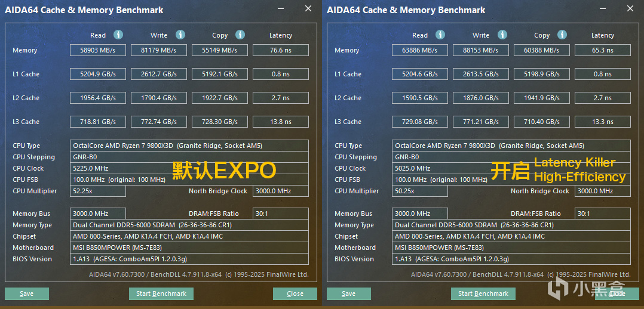
Task: Click Copy info icon in left window
Action: tap(240, 35)
